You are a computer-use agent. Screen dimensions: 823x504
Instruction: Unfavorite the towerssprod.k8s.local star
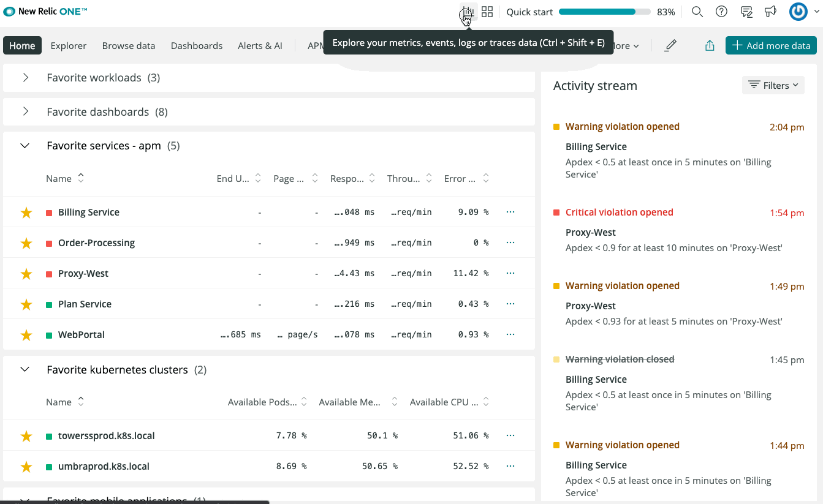[26, 436]
